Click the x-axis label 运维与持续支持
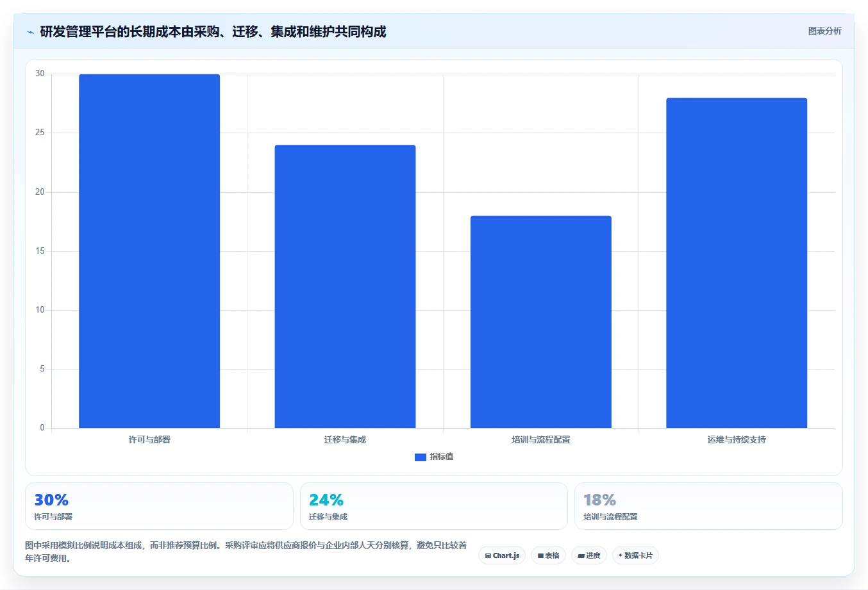 point(737,439)
